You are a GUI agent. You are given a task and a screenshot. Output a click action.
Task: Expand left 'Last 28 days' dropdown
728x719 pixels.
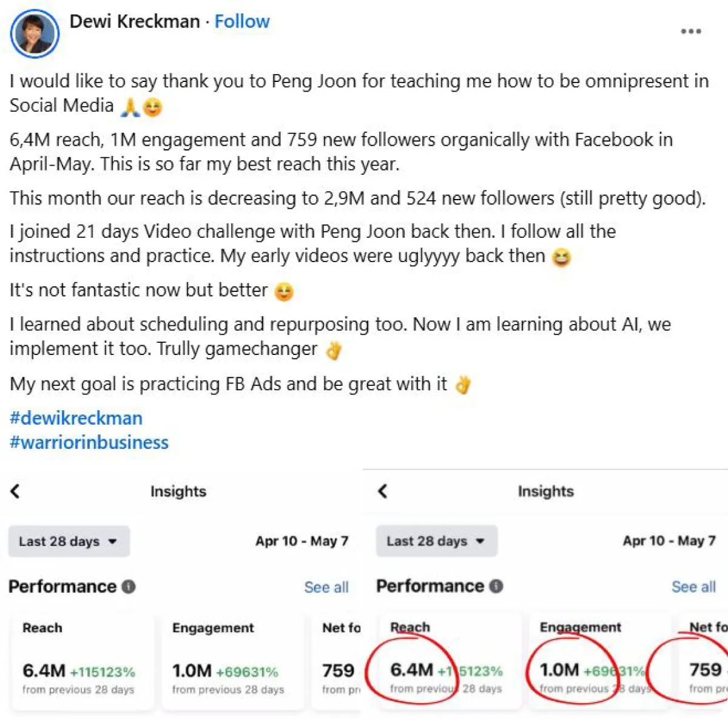click(69, 541)
